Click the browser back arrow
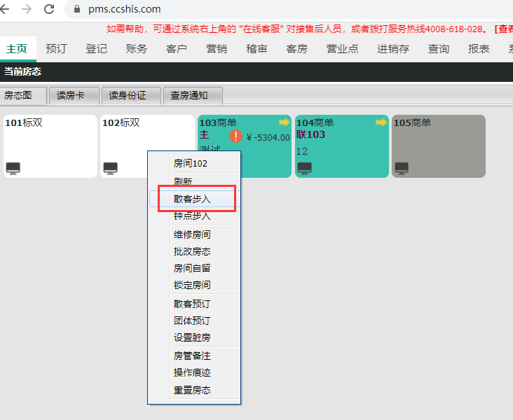The width and height of the screenshot is (513, 420). pyautogui.click(x=4, y=9)
